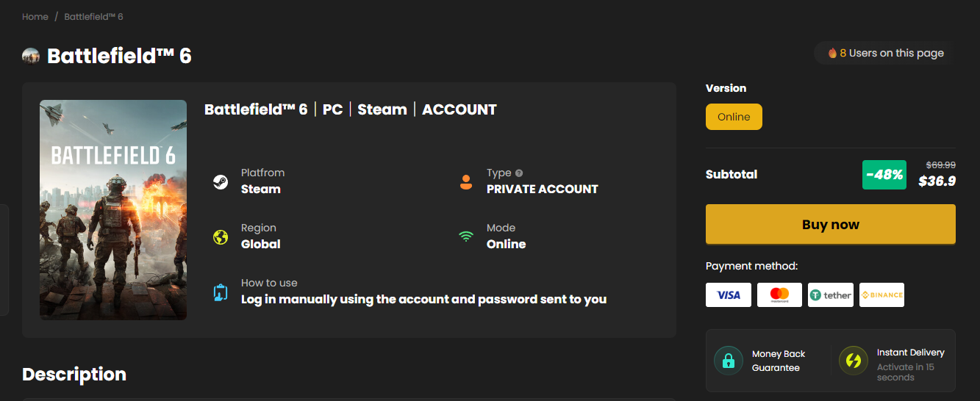980x401 pixels.
Task: Choose Tether payment method
Action: click(831, 295)
